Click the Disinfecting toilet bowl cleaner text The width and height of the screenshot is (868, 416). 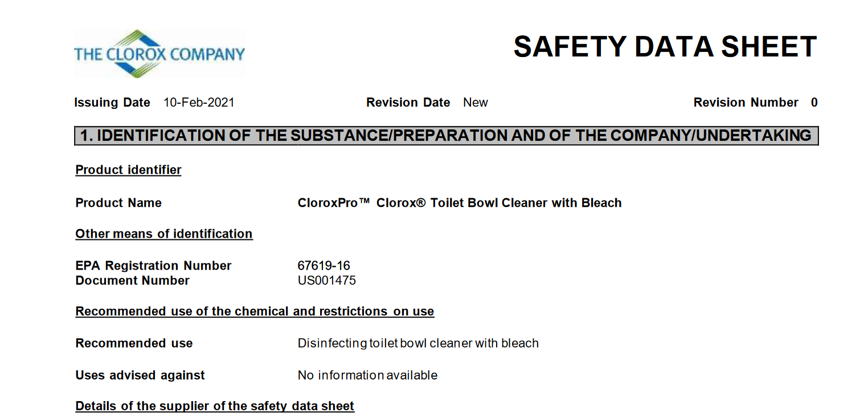[417, 343]
